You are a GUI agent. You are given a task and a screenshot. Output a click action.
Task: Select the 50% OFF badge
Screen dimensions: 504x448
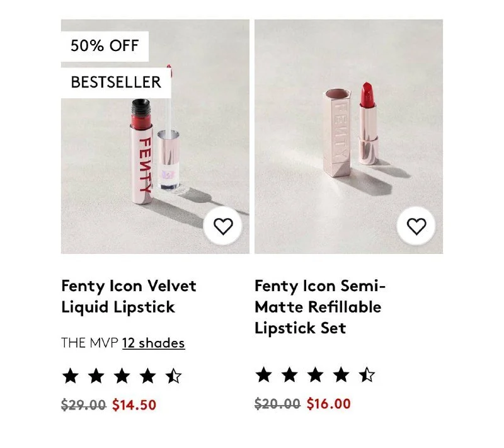coord(105,46)
